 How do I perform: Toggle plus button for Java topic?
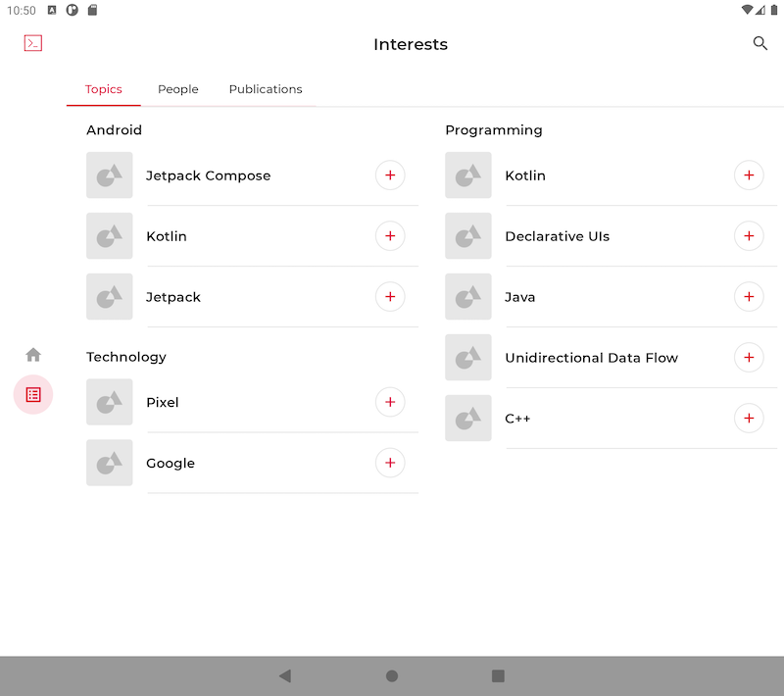[749, 296]
